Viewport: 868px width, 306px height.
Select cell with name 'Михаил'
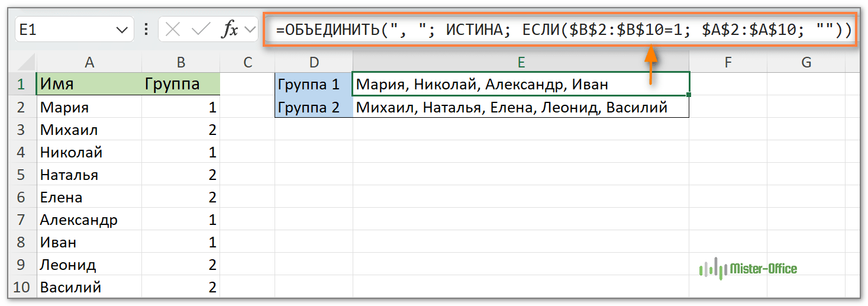click(x=89, y=130)
